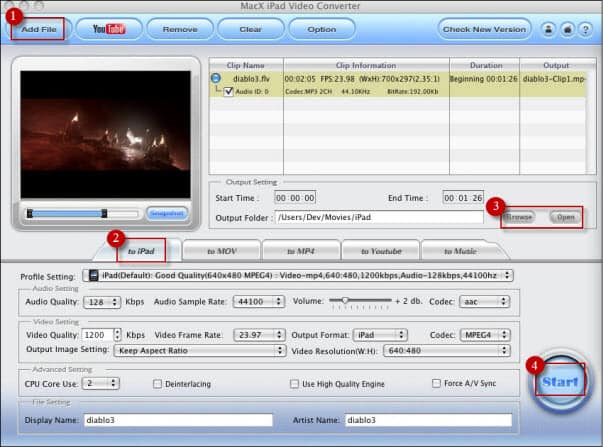Click the Artist Name field
Viewport: 603px width, 447px height.
point(428,420)
